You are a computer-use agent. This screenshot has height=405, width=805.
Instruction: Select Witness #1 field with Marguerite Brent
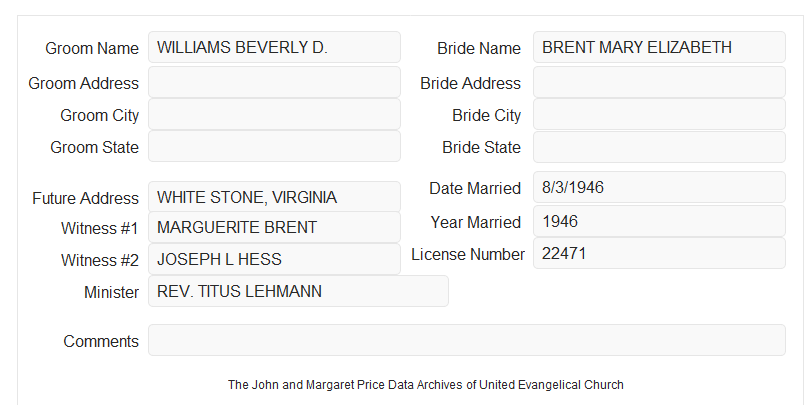(x=274, y=227)
